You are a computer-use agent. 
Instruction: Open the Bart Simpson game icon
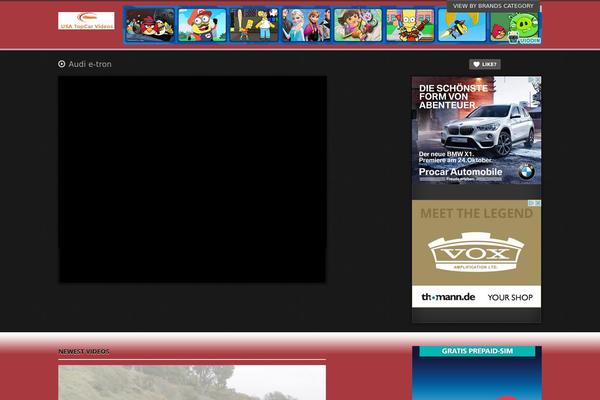coord(410,25)
